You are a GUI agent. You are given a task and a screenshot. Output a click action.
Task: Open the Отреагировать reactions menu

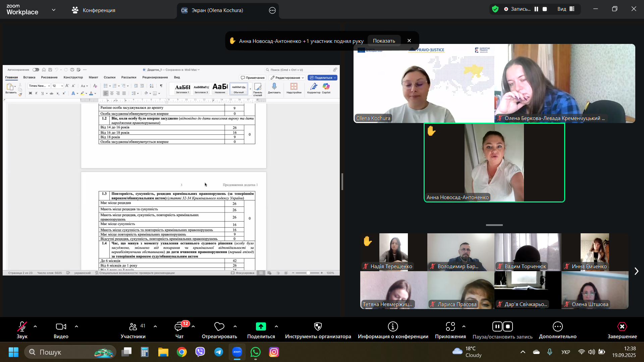tap(219, 326)
